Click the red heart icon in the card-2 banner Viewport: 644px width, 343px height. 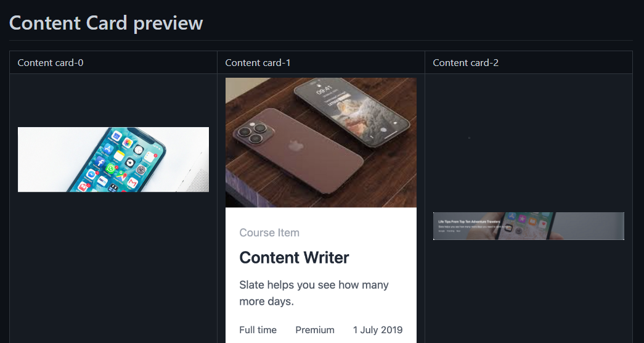[542, 224]
